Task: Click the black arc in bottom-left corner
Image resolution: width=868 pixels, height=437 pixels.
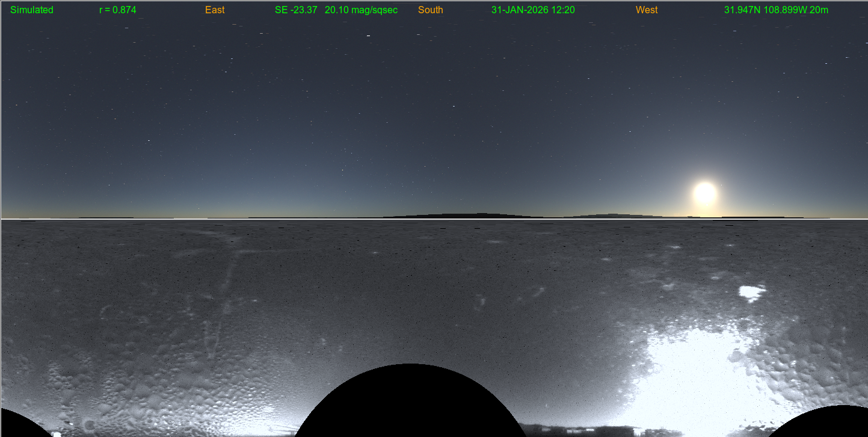Action: (21, 424)
